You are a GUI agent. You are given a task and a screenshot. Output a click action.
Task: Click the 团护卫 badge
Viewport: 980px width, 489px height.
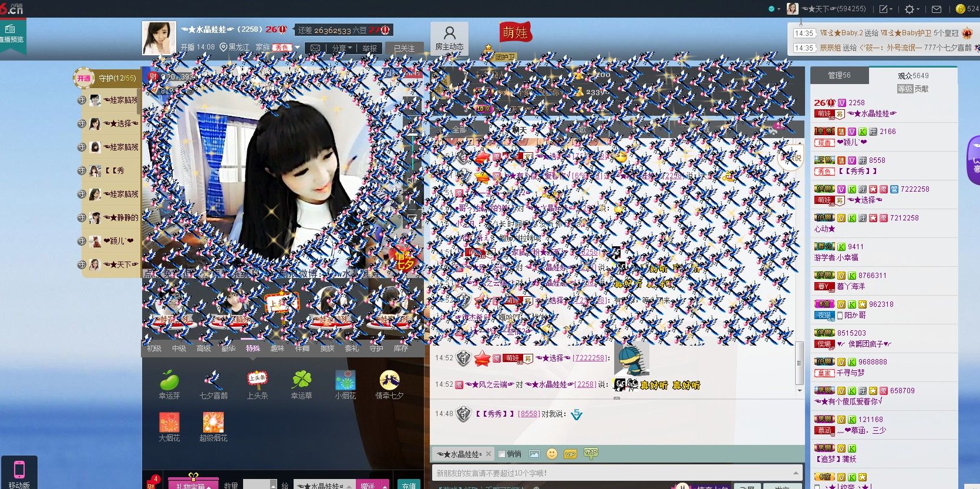pos(504,57)
